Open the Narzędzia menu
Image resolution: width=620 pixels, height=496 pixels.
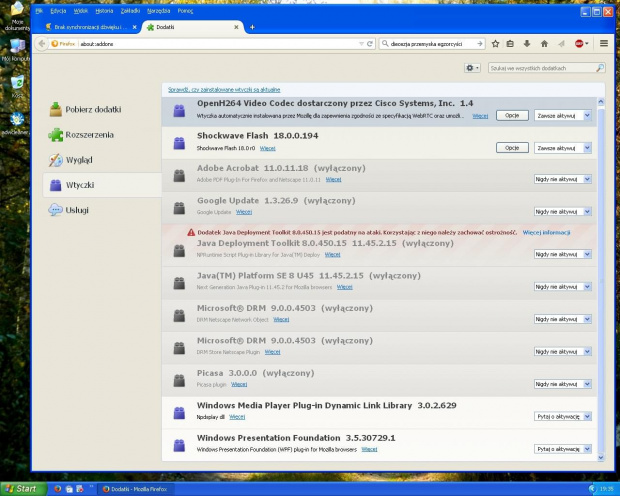coord(159,11)
